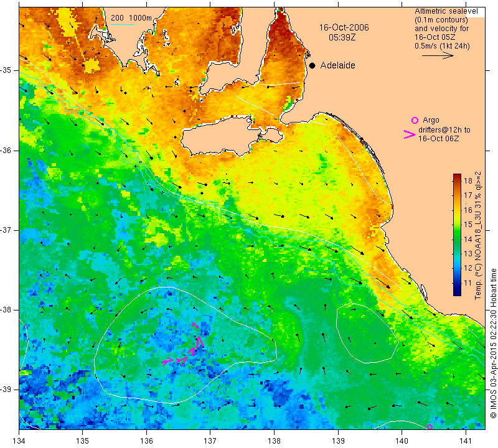Click the longitude axis label 134
This screenshot has height=448, width=498.
pos(19,441)
